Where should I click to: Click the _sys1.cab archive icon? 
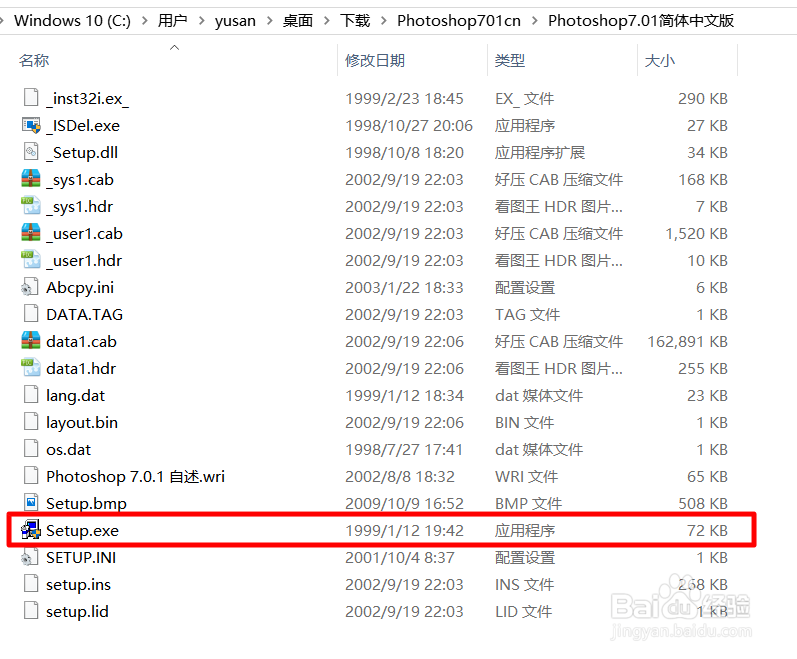(x=31, y=178)
